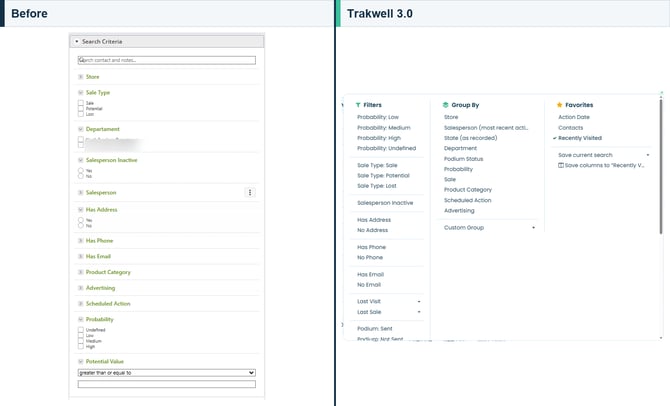
Task: Collapse the Departament criteria section
Action: pyautogui.click(x=80, y=129)
